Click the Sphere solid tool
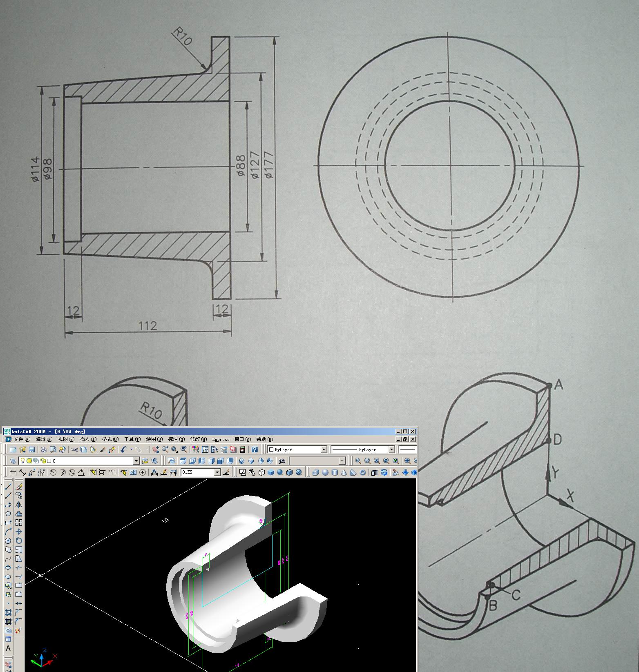This screenshot has width=639, height=672. pos(325,472)
